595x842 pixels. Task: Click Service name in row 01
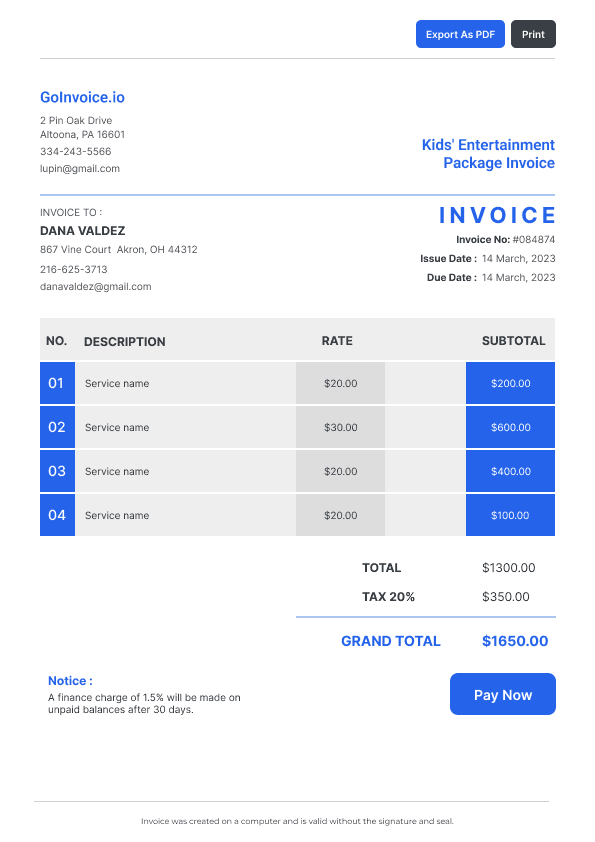[x=117, y=383]
